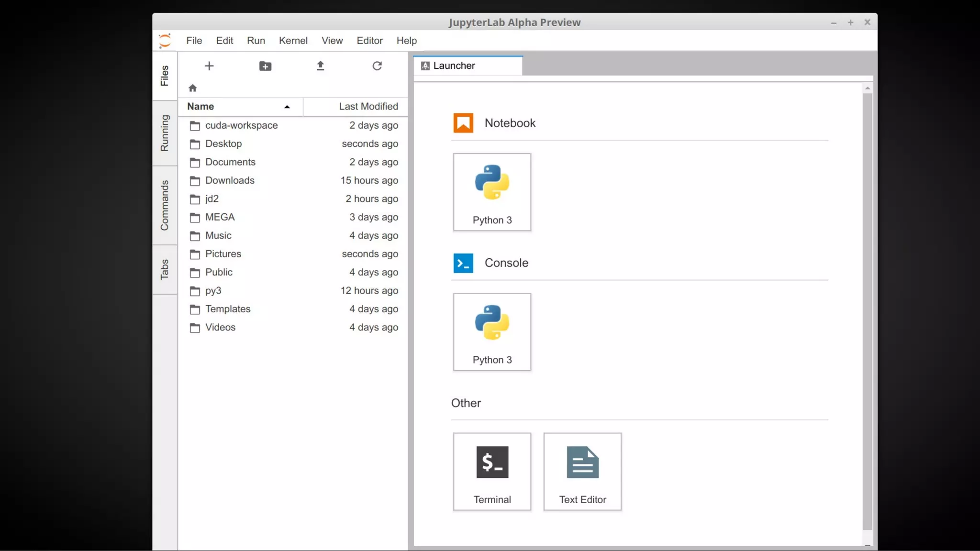Viewport: 980px width, 551px height.
Task: Click the Templates folder icon
Action: pos(195,309)
